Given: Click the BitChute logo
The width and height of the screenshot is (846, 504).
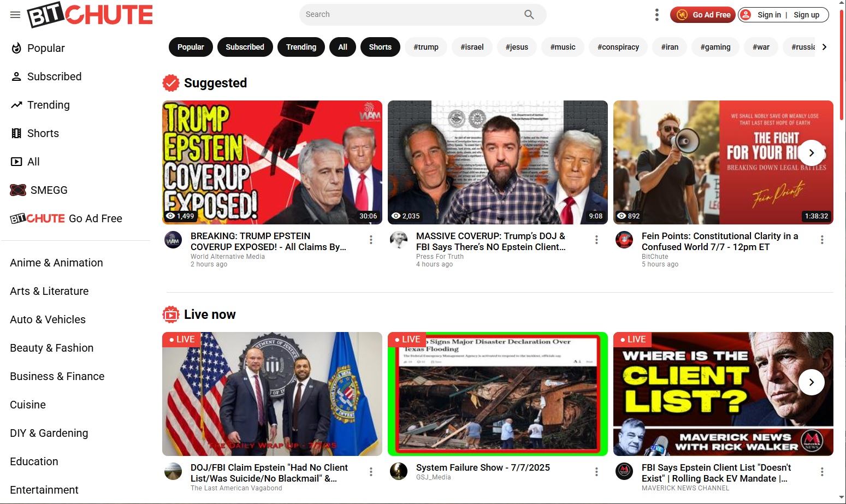Looking at the screenshot, I should pos(90,15).
